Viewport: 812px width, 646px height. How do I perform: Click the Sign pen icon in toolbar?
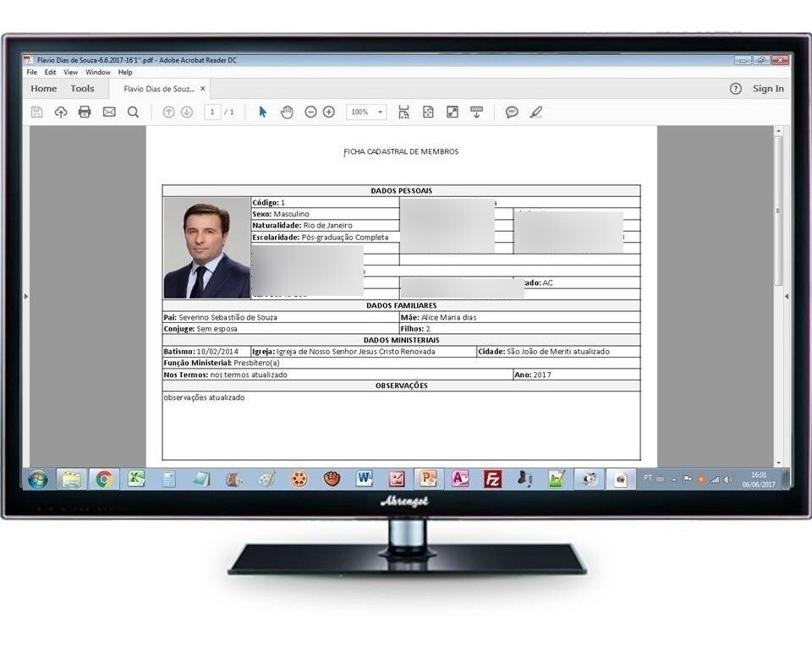point(535,112)
